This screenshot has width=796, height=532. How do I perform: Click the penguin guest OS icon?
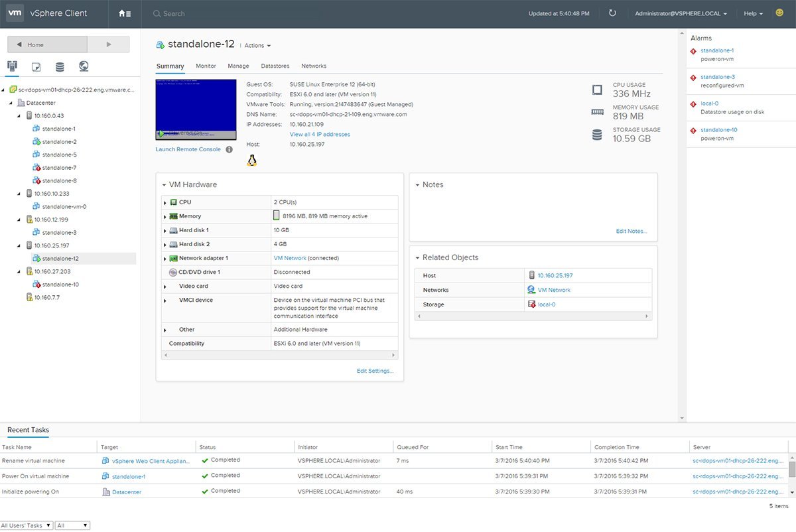pyautogui.click(x=251, y=159)
